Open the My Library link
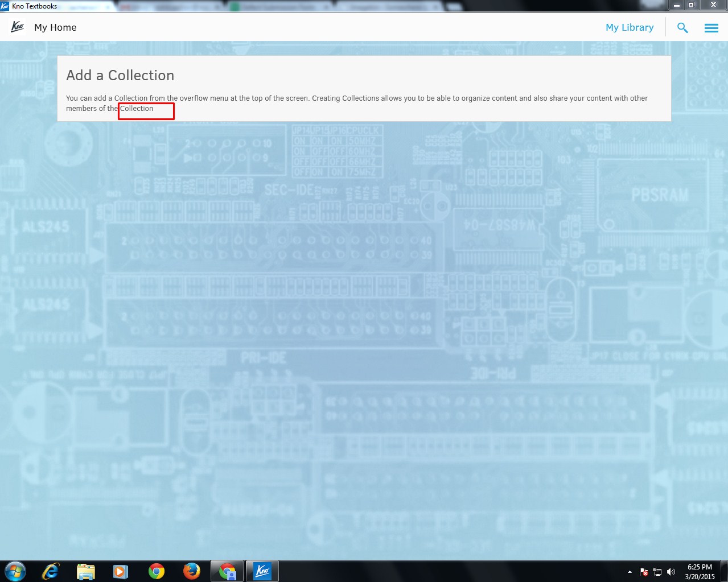This screenshot has width=728, height=582. coord(630,27)
